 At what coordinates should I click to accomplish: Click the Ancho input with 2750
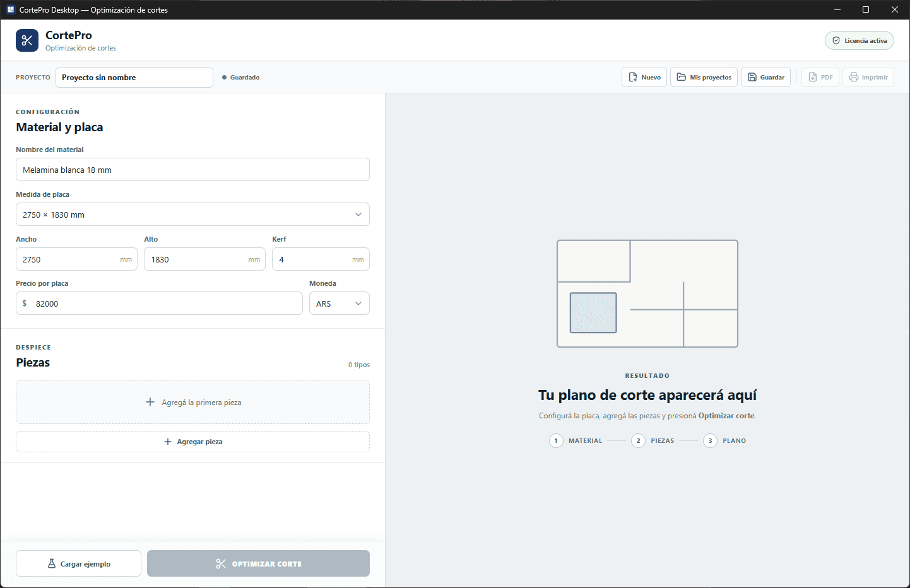(76, 259)
